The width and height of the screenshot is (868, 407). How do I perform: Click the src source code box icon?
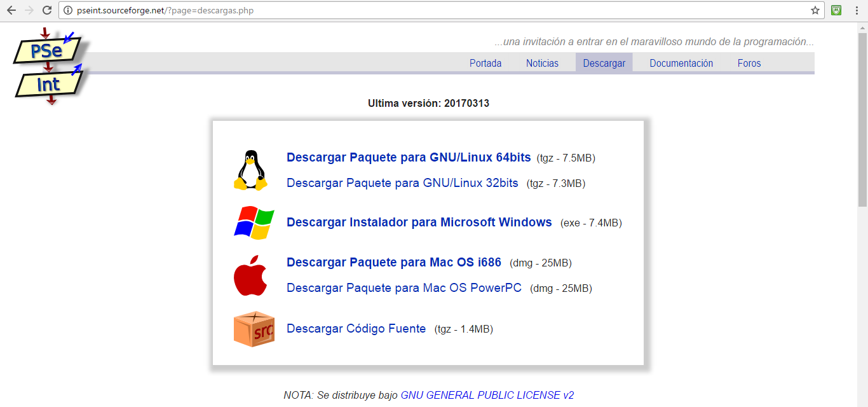[254, 329]
